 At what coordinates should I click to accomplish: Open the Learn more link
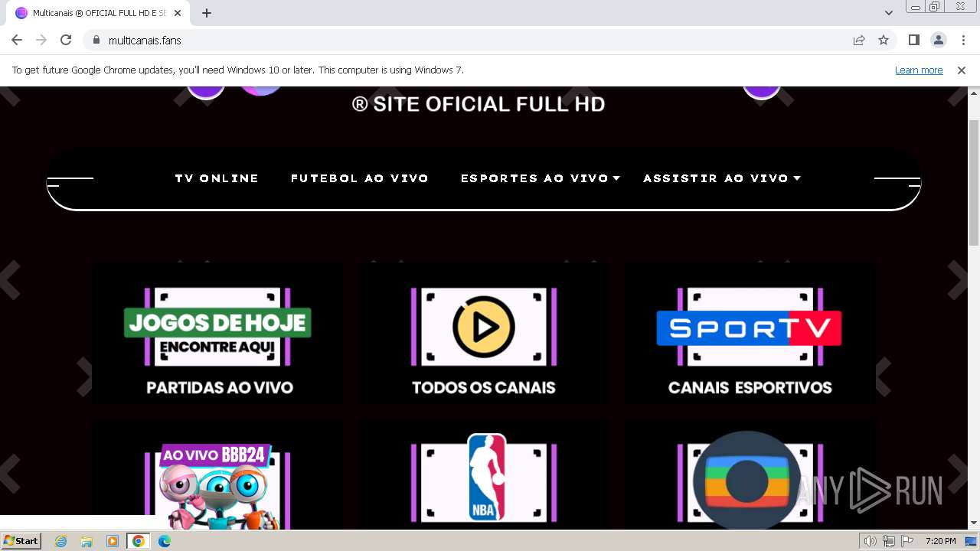pyautogui.click(x=919, y=70)
